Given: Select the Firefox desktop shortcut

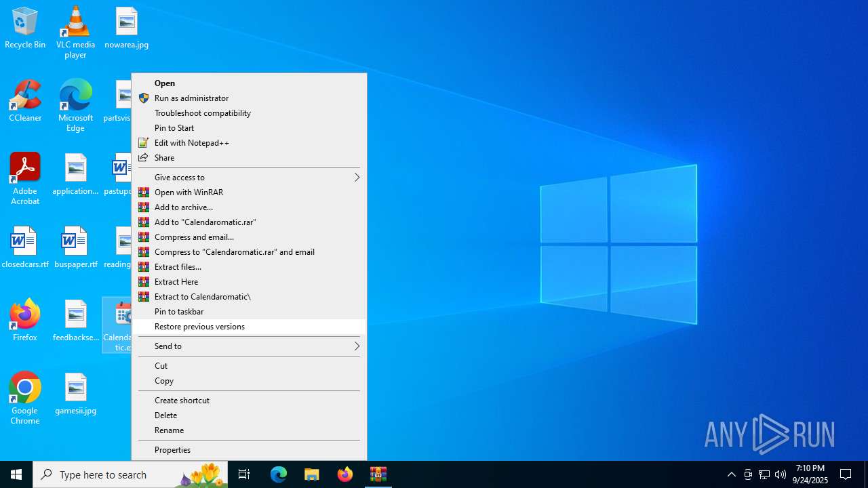Looking at the screenshot, I should pos(25,321).
